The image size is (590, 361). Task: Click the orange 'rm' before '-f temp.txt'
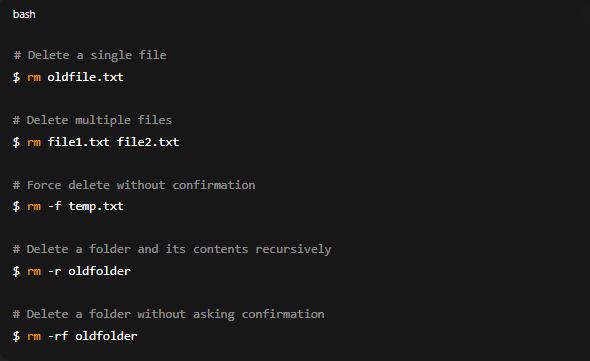coord(34,207)
